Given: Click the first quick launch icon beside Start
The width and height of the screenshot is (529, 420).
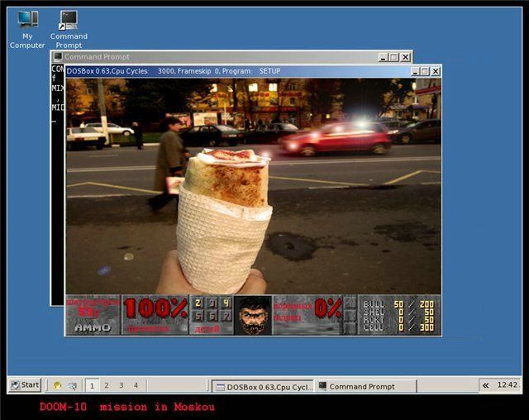Looking at the screenshot, I should click(x=57, y=385).
